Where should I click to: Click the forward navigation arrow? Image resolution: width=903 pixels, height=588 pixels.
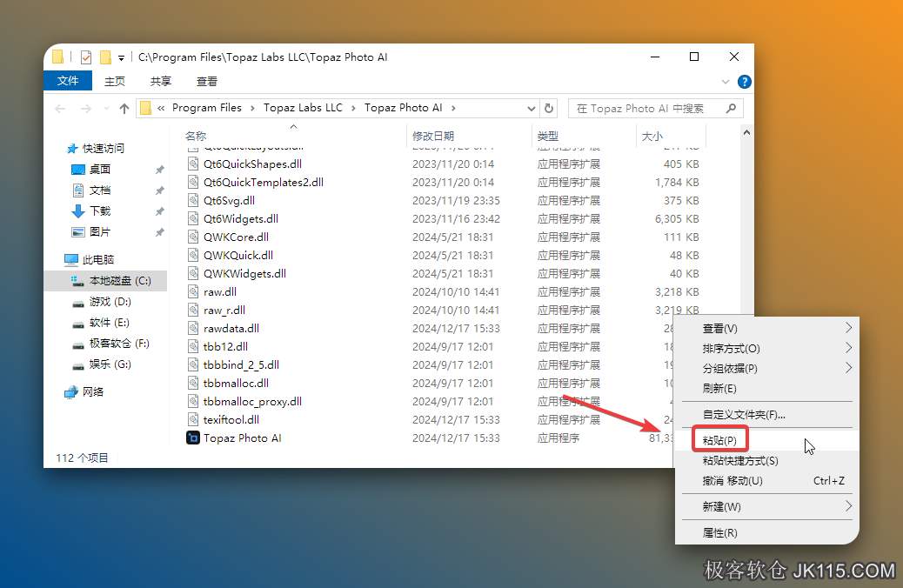click(86, 108)
